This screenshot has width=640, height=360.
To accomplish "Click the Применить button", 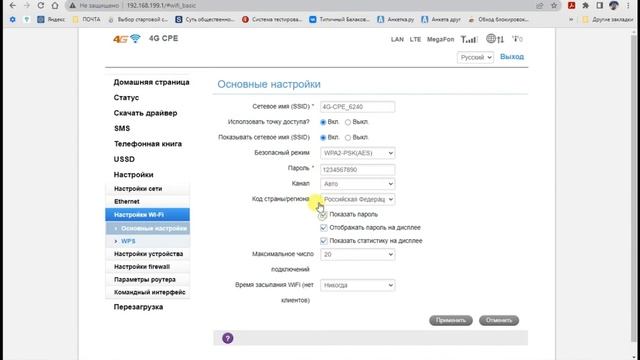I will click(451, 320).
